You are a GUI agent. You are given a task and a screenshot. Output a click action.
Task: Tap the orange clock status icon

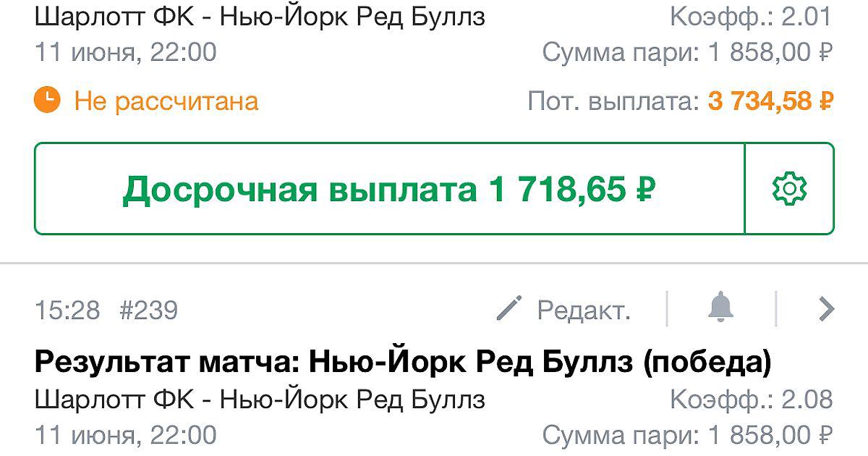click(48, 100)
